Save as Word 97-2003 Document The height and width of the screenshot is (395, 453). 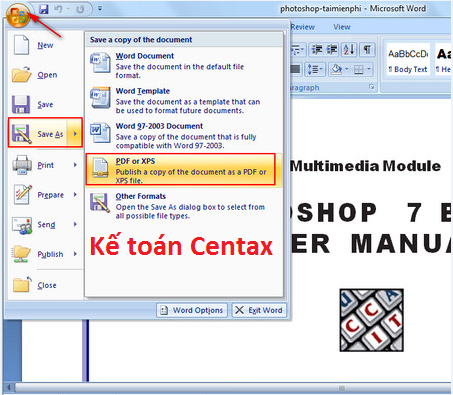184,135
